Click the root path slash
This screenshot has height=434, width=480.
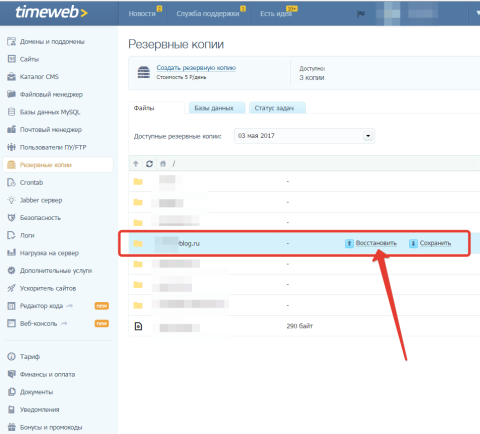pos(174,164)
